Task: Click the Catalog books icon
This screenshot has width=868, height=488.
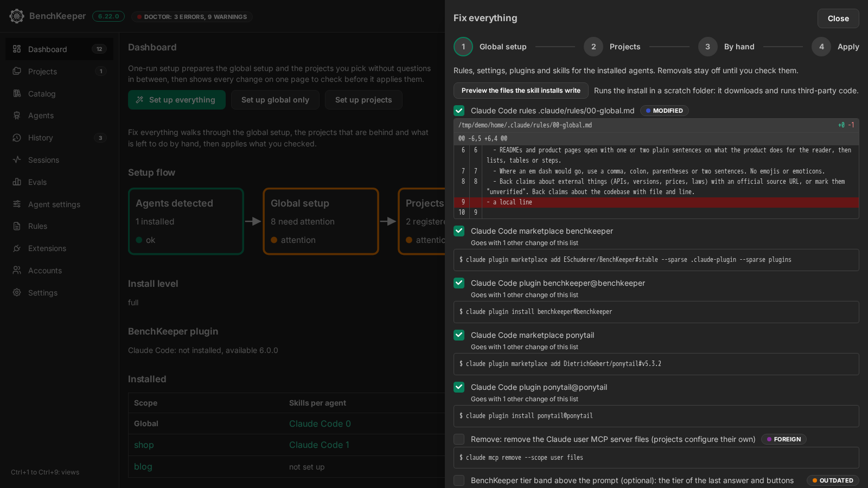Action: (17, 93)
